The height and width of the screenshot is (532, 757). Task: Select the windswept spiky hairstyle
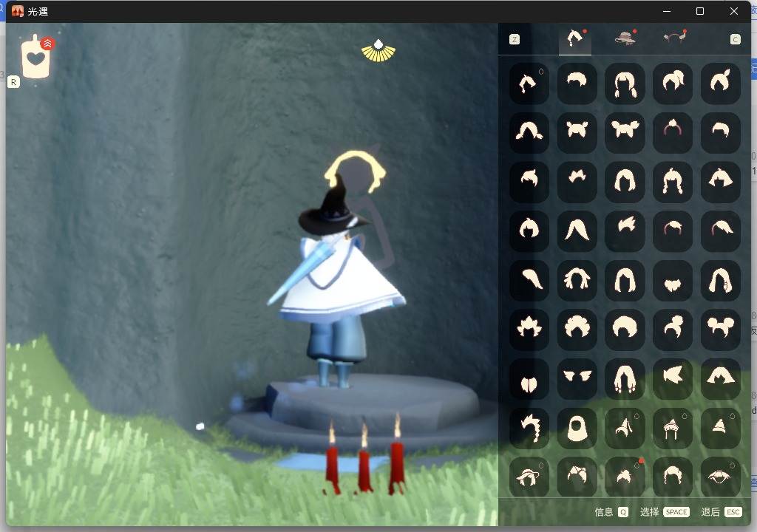[x=625, y=231]
